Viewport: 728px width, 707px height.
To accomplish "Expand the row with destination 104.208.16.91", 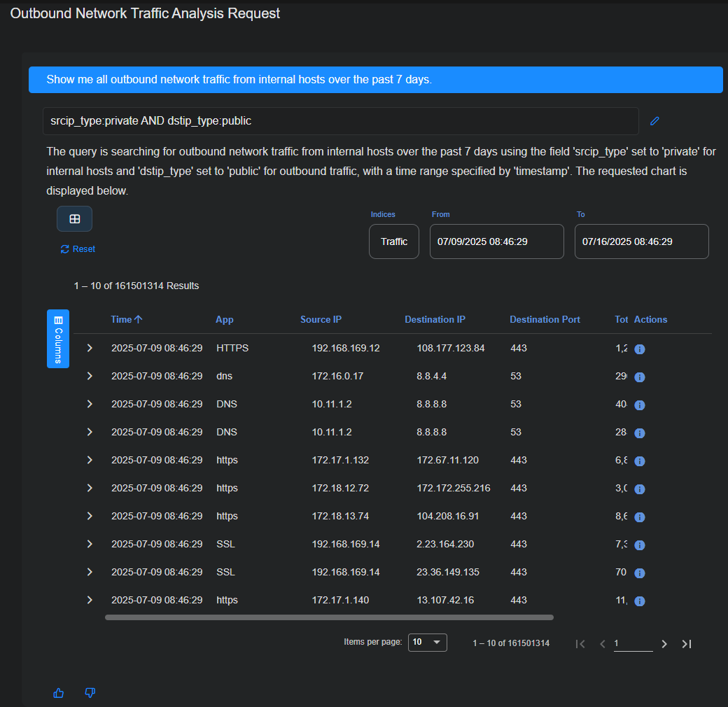I will (90, 516).
